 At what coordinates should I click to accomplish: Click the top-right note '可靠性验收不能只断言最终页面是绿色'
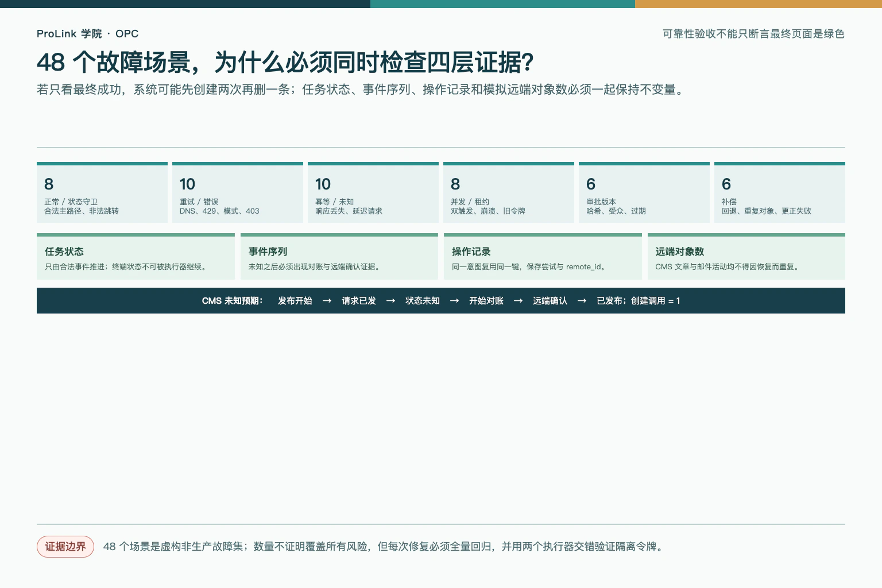pyautogui.click(x=753, y=34)
